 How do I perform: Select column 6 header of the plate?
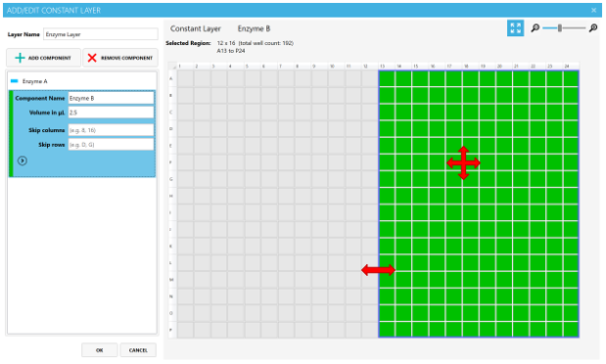pyautogui.click(x=269, y=67)
